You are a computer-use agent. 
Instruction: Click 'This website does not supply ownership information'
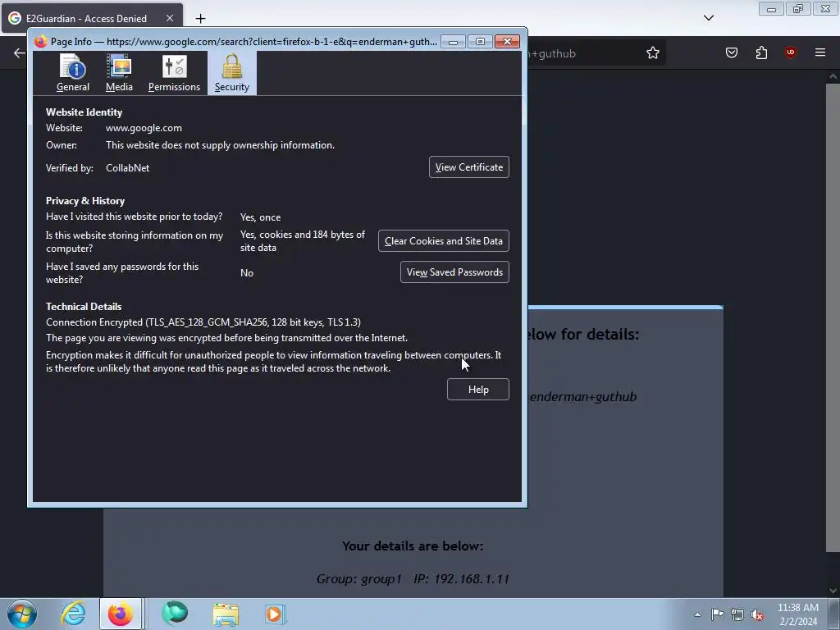point(220,145)
